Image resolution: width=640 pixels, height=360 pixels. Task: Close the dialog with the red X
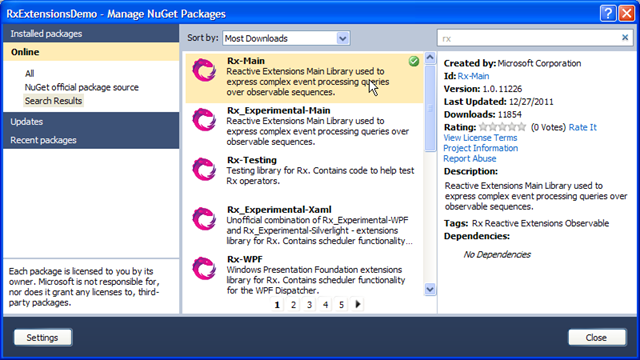click(x=627, y=13)
